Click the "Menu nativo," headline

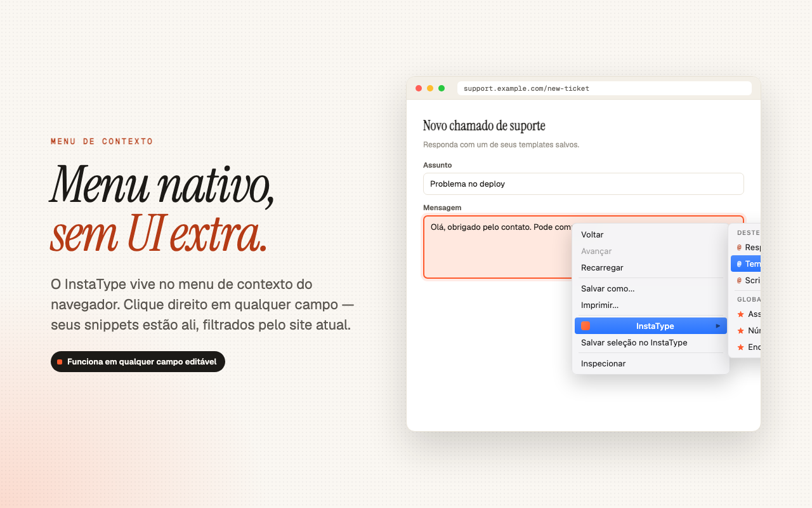pyautogui.click(x=162, y=185)
